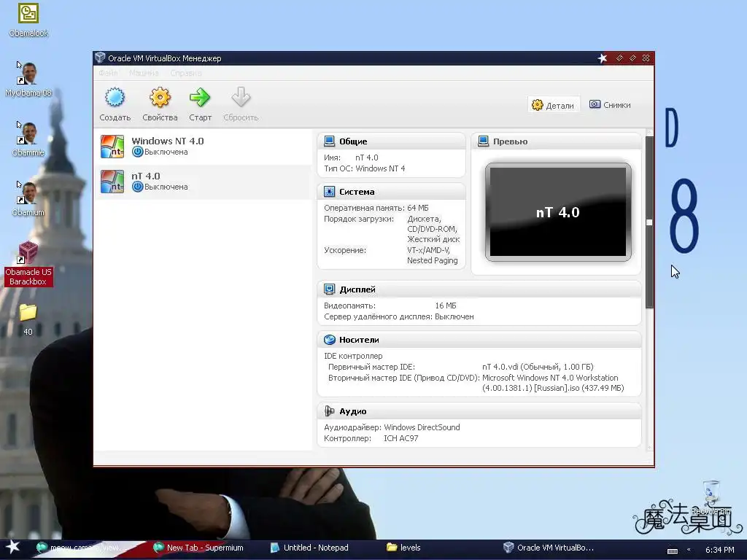Click the details pane vertical scrollbar
Image resolution: width=747 pixels, height=560 pixels.
[649, 222]
